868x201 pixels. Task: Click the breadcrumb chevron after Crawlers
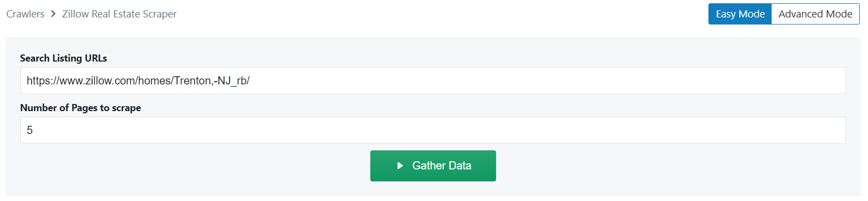(53, 14)
